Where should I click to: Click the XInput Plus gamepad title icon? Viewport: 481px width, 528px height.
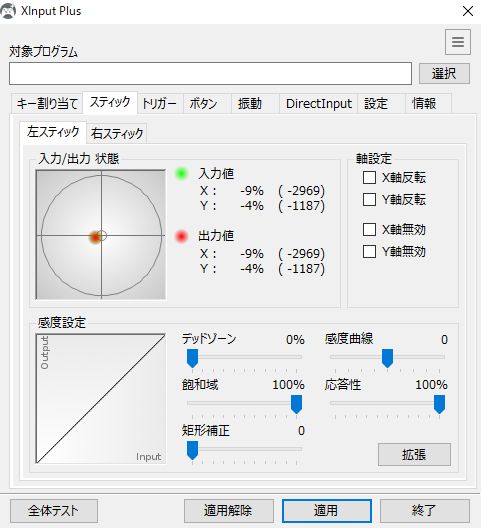tap(8, 11)
